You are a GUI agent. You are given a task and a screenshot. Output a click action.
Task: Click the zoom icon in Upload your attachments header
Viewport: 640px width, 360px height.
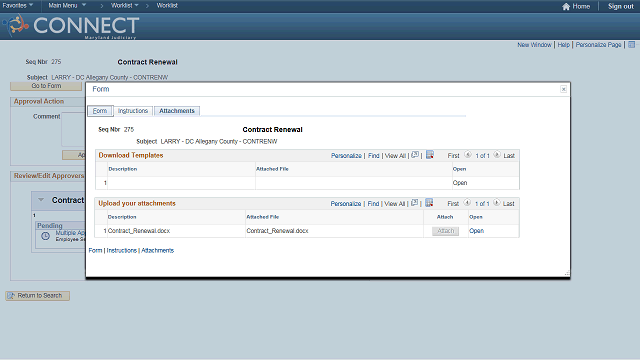(415, 203)
